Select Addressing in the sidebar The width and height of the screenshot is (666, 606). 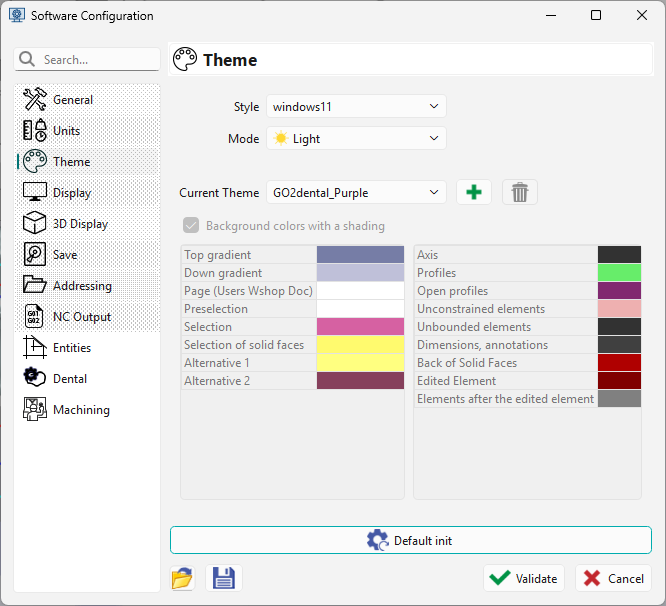(87, 285)
